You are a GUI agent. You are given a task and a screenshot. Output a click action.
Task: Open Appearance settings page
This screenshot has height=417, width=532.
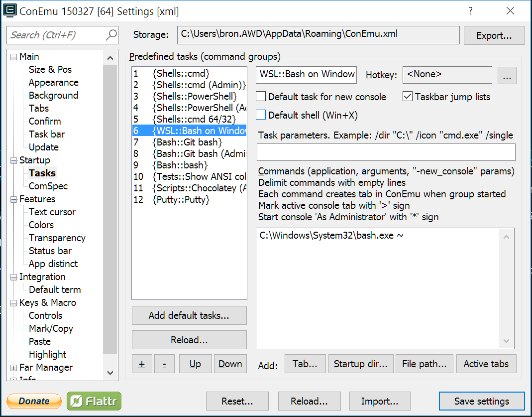click(x=54, y=83)
